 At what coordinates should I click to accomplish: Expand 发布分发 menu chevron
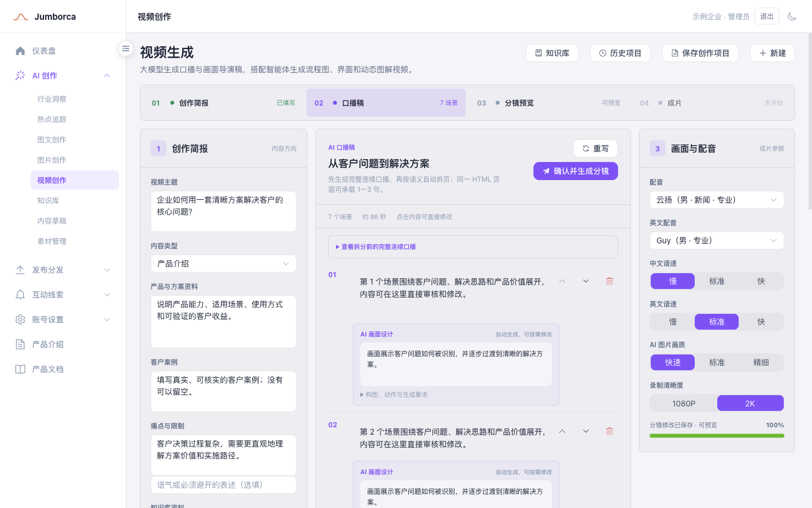pyautogui.click(x=107, y=270)
